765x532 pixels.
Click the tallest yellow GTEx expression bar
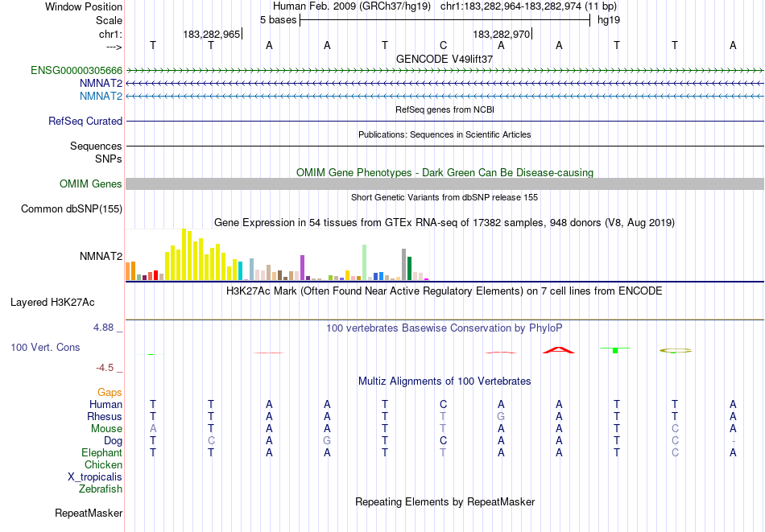click(x=184, y=254)
